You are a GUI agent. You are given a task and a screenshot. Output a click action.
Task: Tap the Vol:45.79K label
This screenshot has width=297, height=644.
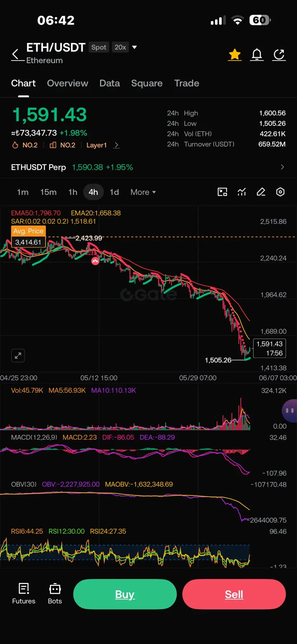tap(27, 390)
